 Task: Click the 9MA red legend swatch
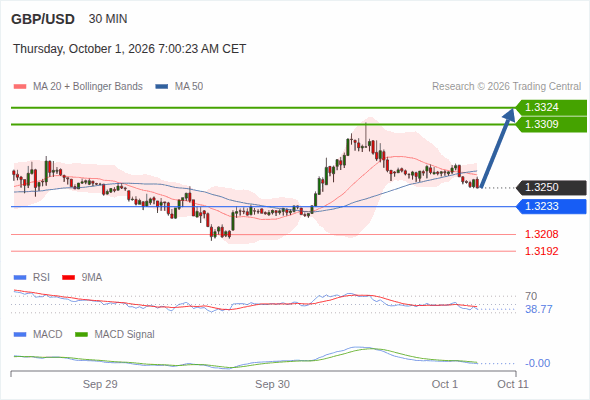(68, 278)
